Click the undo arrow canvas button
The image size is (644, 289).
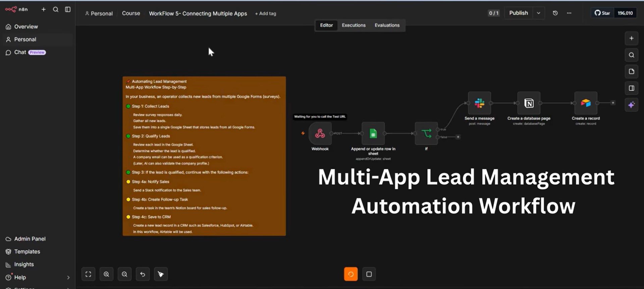tap(143, 274)
